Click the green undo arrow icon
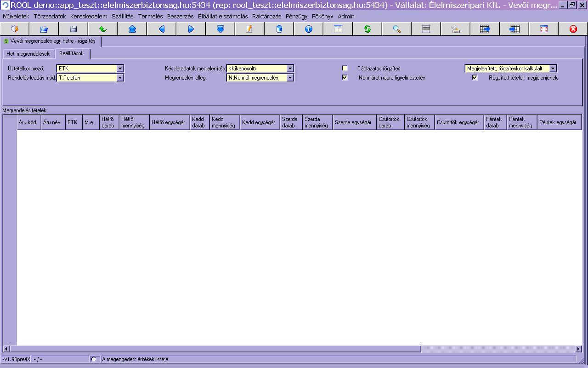 pyautogui.click(x=103, y=29)
